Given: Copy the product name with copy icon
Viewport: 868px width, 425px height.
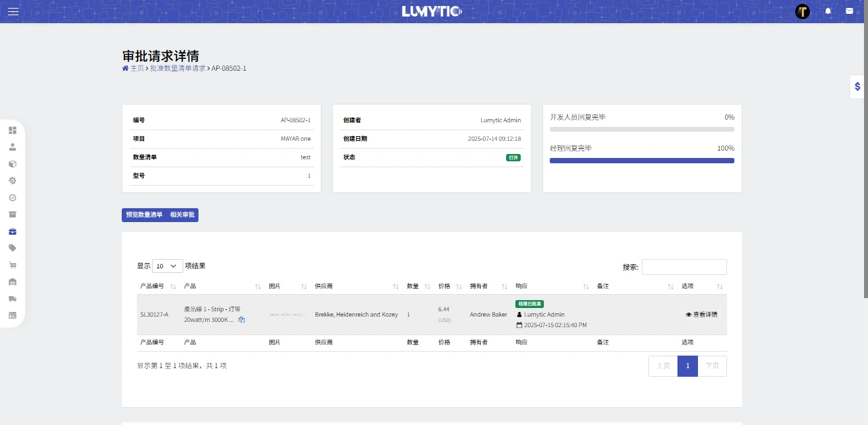Looking at the screenshot, I should [241, 320].
